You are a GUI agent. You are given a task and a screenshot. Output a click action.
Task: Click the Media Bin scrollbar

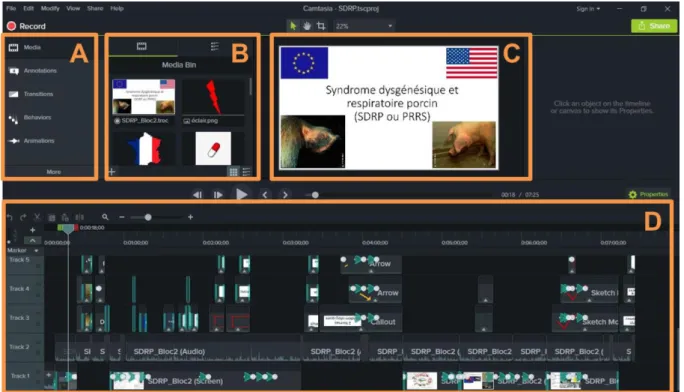click(x=250, y=87)
